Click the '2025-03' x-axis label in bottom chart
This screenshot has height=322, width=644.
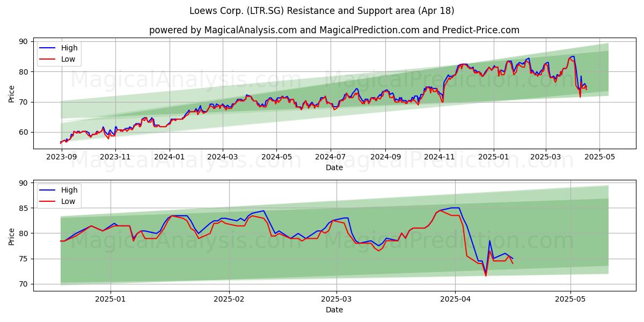[x=336, y=299]
